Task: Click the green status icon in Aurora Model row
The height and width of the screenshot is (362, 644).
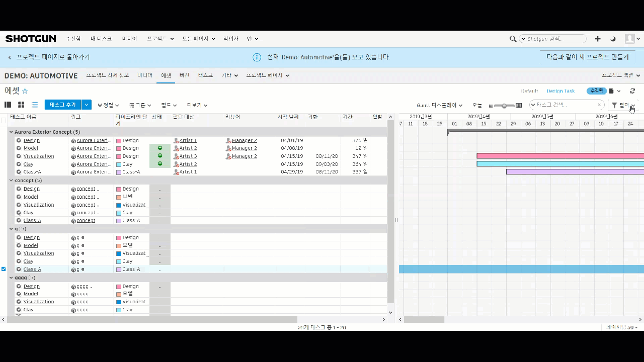Action: 160,148
